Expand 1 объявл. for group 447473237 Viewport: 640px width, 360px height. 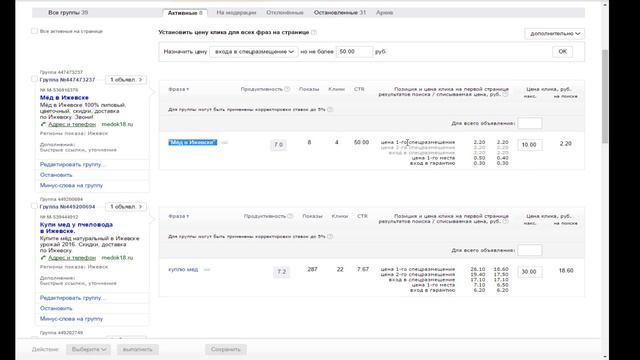point(126,80)
